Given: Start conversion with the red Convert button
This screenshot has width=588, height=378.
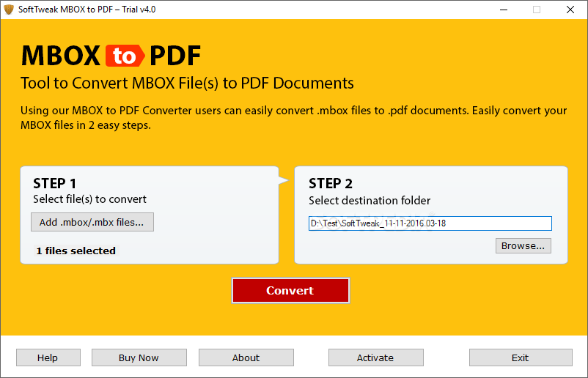Looking at the screenshot, I should (290, 290).
